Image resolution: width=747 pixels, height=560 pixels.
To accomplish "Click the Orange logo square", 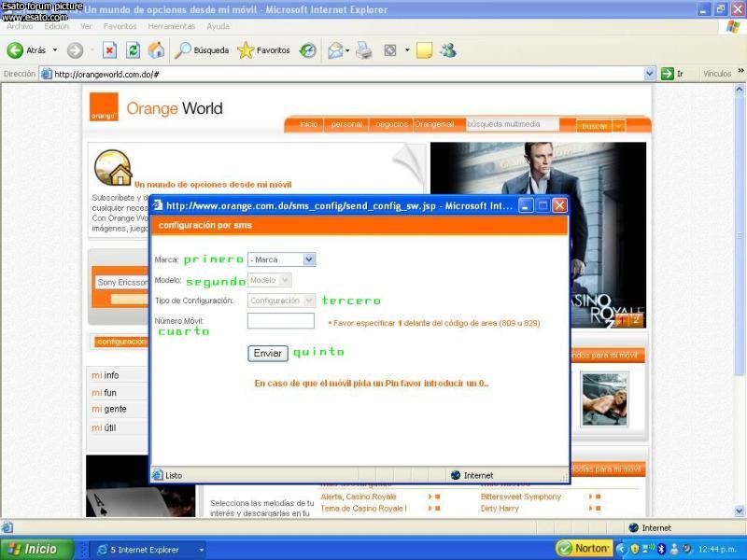I will (x=104, y=107).
